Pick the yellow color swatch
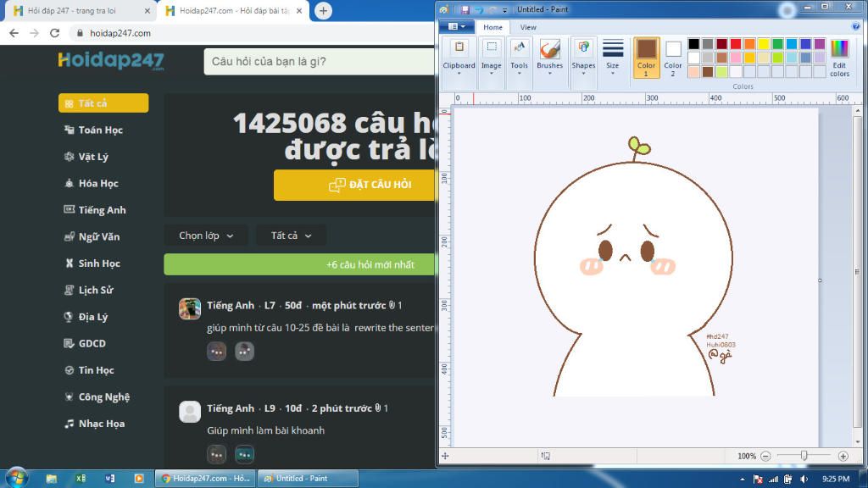The height and width of the screenshot is (488, 868). click(x=764, y=44)
